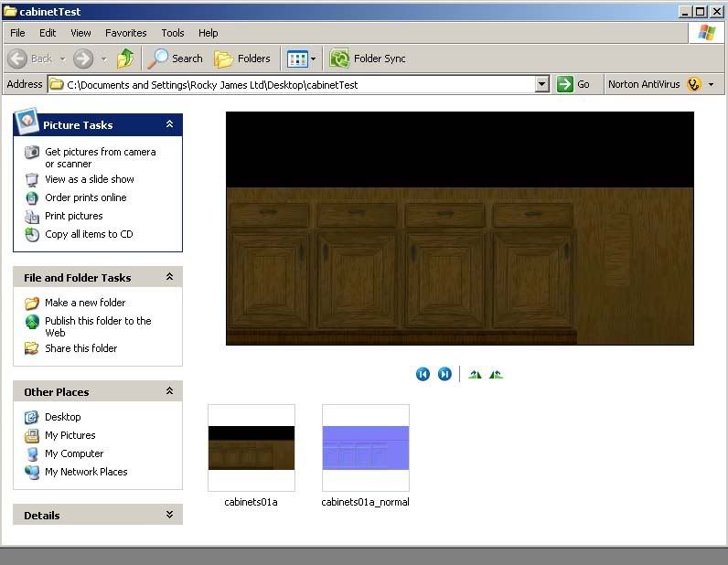Open the Tools menu
Screen dimensions: 728x565
click(x=173, y=33)
